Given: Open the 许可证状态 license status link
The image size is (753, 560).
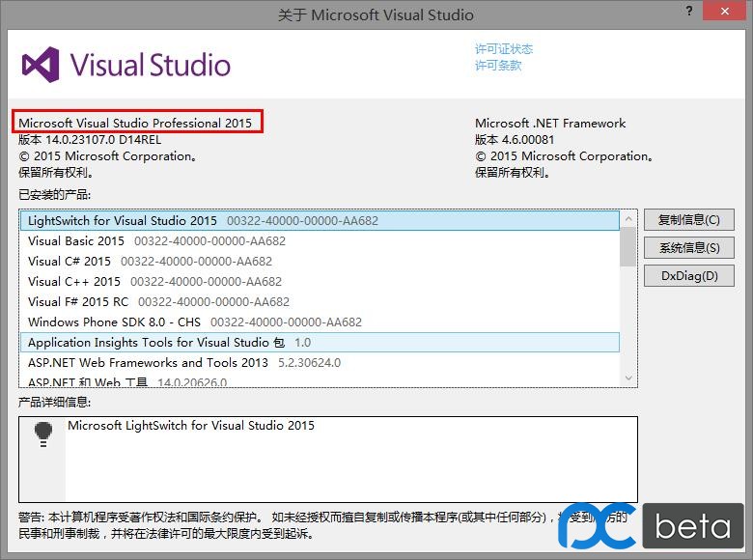Looking at the screenshot, I should point(504,49).
